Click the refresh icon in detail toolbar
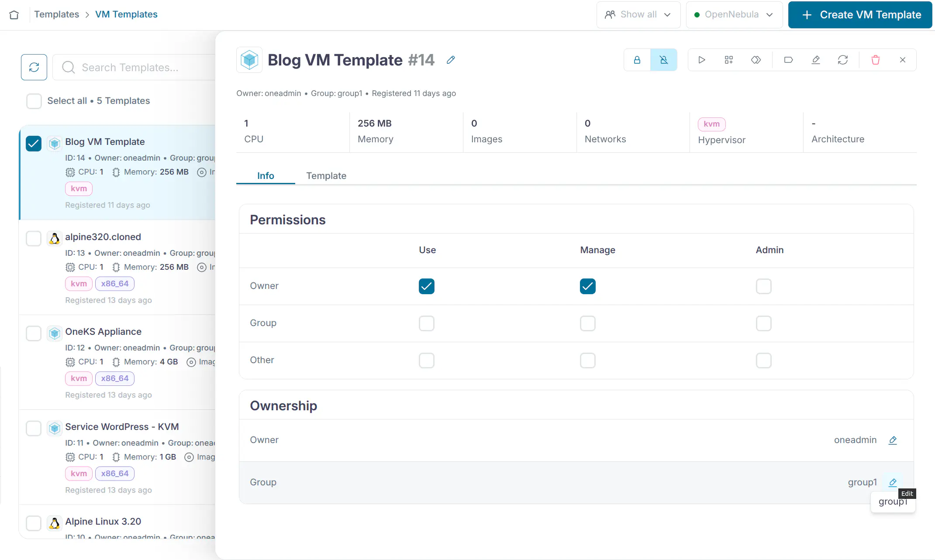The height and width of the screenshot is (560, 935). click(x=843, y=60)
